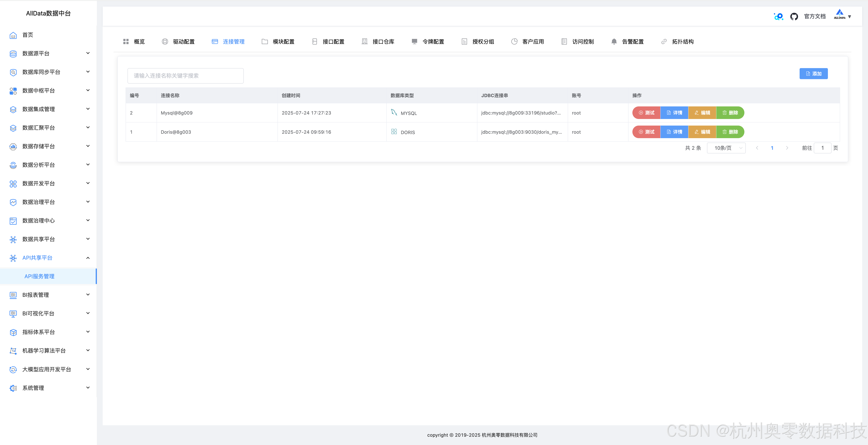Focus the connection name search field

[185, 76]
